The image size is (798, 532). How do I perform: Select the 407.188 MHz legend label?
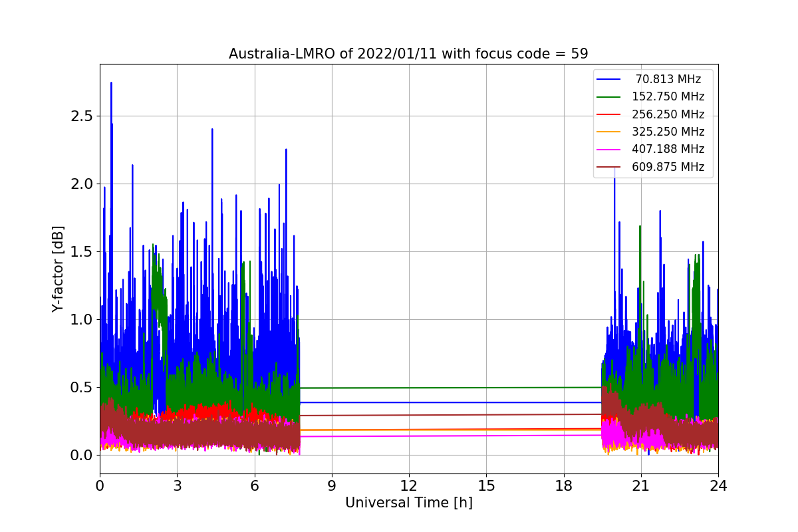click(668, 150)
